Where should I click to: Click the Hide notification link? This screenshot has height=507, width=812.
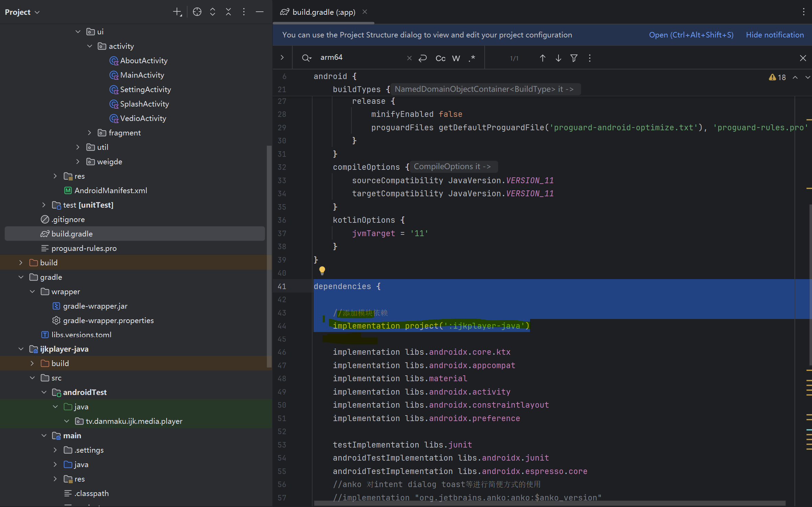point(775,35)
